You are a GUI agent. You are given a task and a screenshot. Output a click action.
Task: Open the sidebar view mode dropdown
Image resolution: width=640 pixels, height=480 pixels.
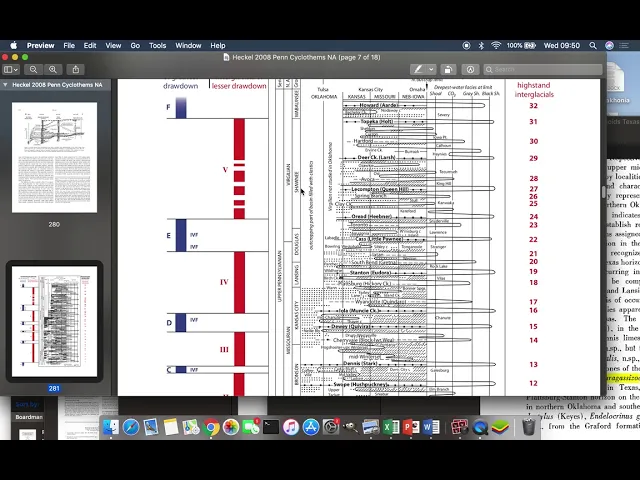point(11,69)
